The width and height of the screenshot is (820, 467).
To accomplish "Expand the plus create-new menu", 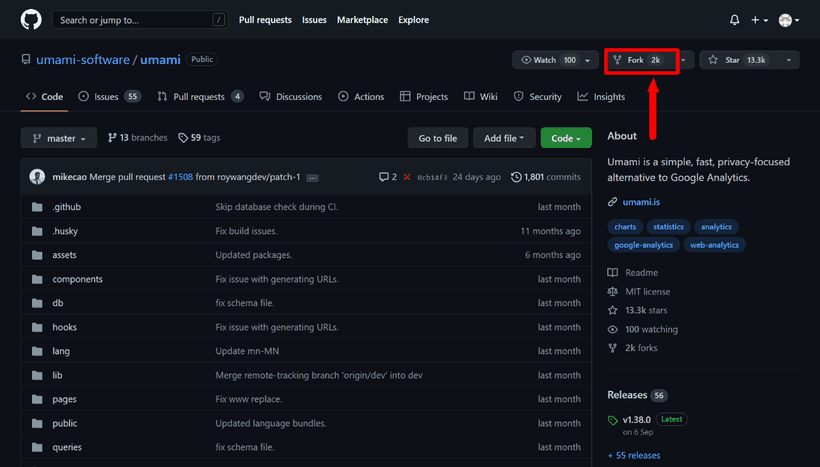I will tap(759, 20).
